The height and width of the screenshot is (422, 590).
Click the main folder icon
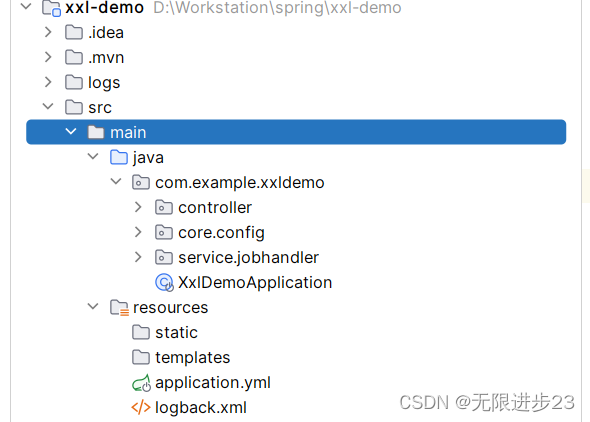click(x=96, y=132)
